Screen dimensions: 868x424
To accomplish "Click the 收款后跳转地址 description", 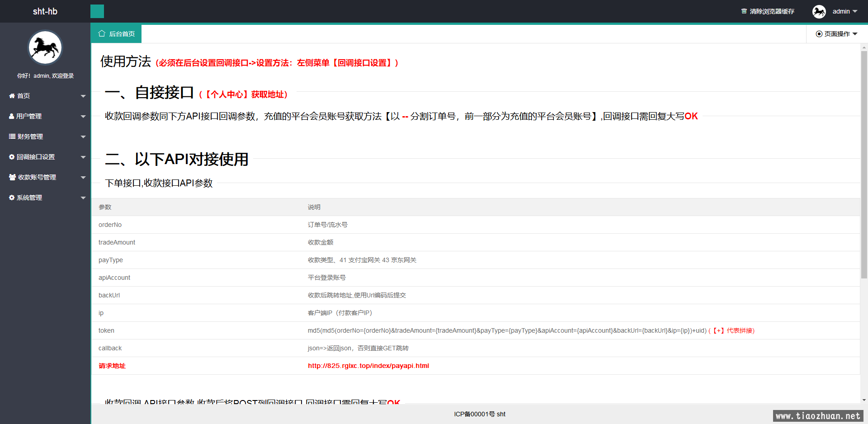I will coord(357,295).
